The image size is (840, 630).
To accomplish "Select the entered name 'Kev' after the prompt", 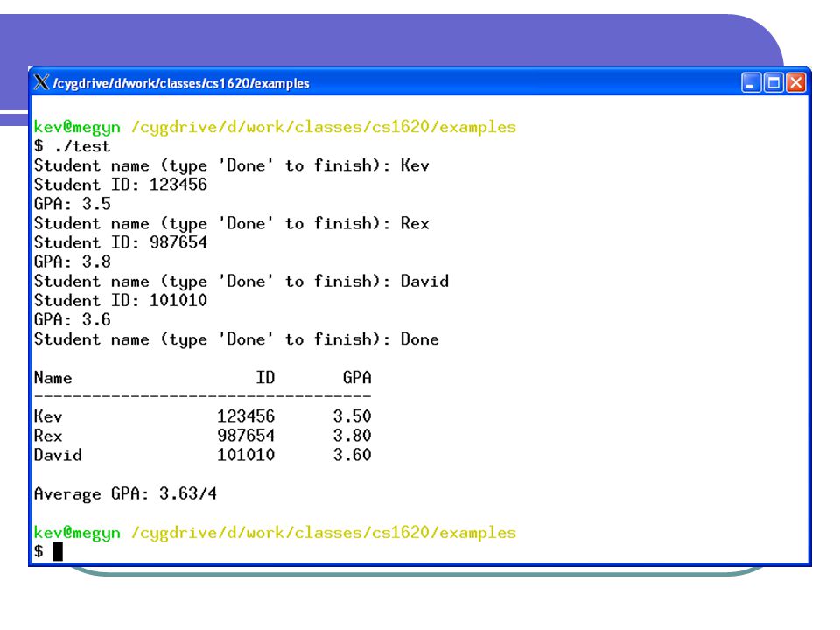I will 415,165.
